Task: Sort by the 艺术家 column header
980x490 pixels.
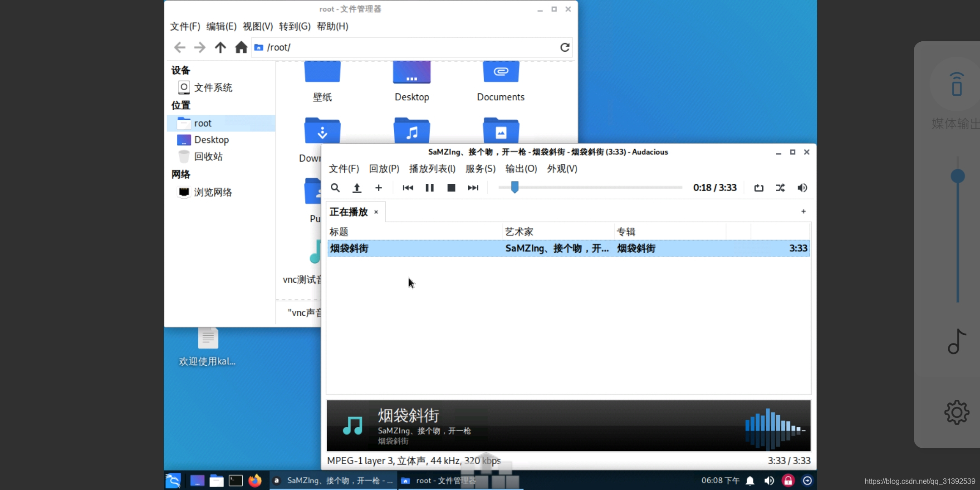Action: point(559,232)
